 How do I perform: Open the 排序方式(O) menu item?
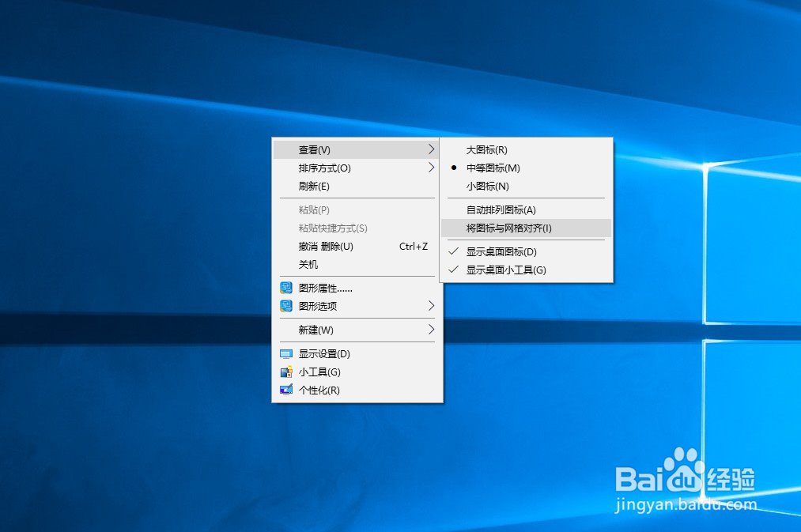tap(356, 168)
